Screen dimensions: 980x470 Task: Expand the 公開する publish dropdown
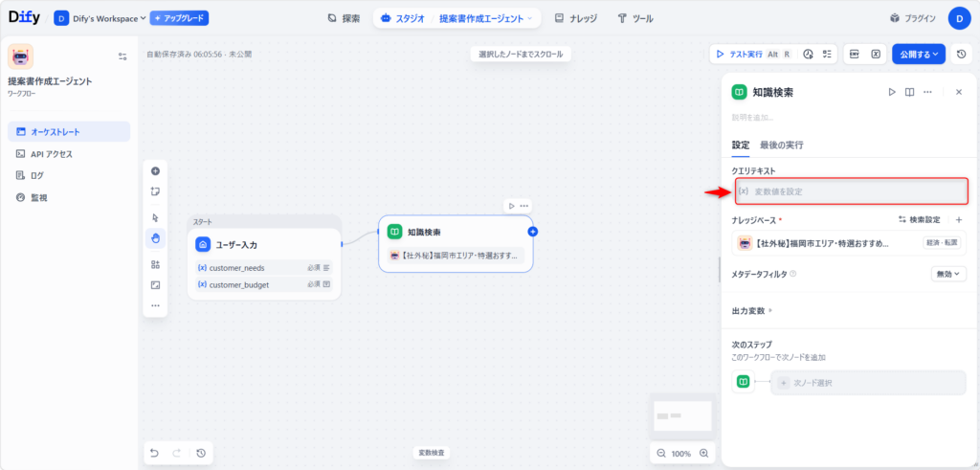tap(919, 55)
